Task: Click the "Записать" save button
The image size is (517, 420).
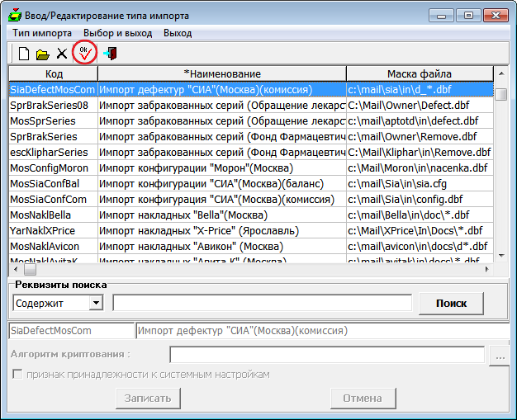Action: (x=148, y=399)
